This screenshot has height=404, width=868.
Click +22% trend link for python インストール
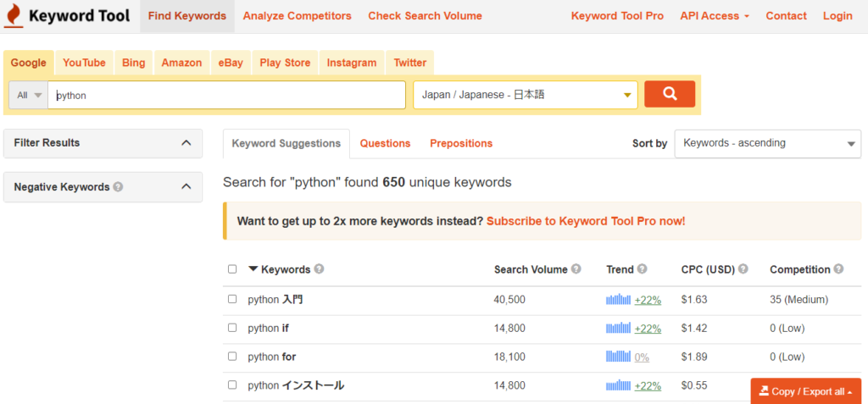coord(648,385)
